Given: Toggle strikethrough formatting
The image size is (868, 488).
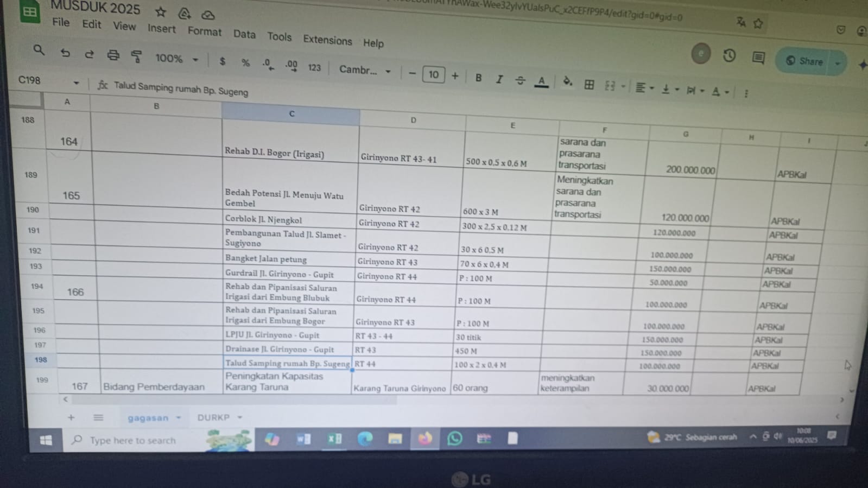Looking at the screenshot, I should tap(520, 80).
